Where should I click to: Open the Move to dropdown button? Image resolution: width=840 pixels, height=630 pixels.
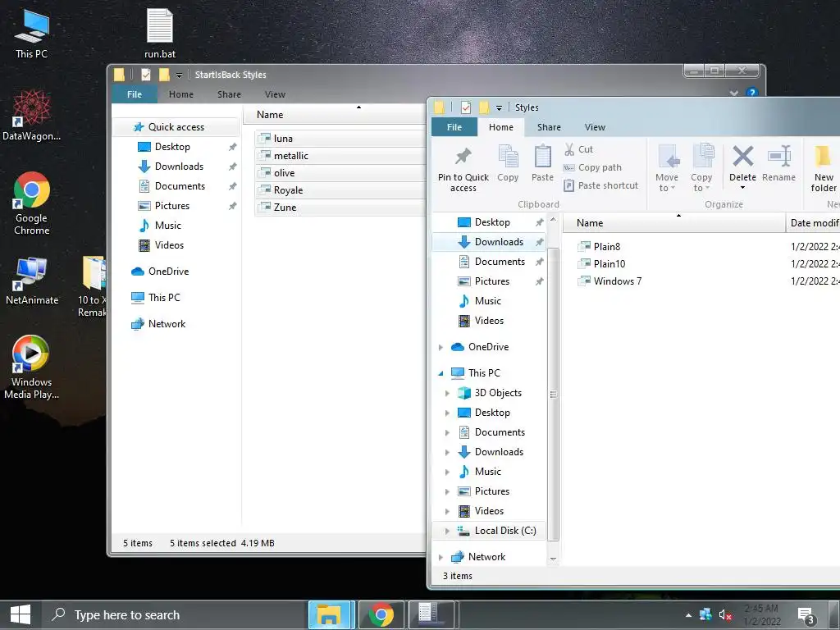coord(667,182)
